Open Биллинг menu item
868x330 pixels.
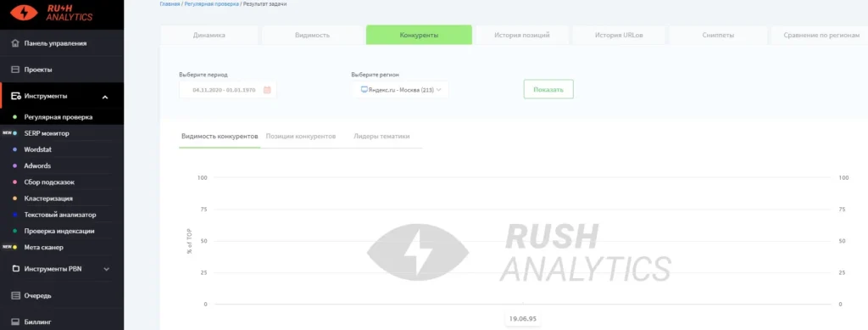pos(38,322)
